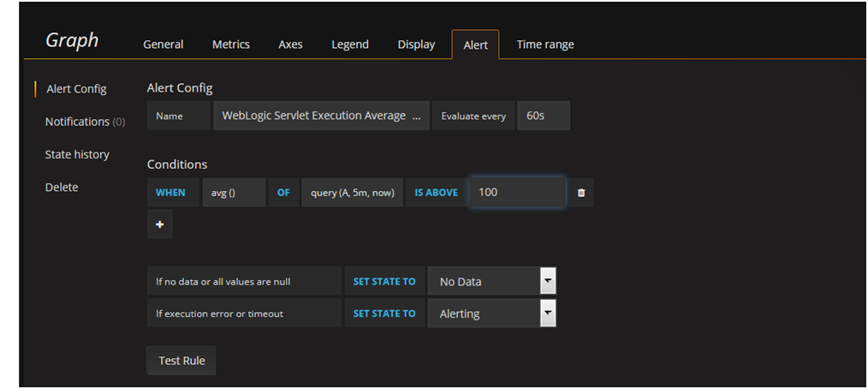The height and width of the screenshot is (389, 868).
Task: Open the Axes tab
Action: pyautogui.click(x=291, y=45)
